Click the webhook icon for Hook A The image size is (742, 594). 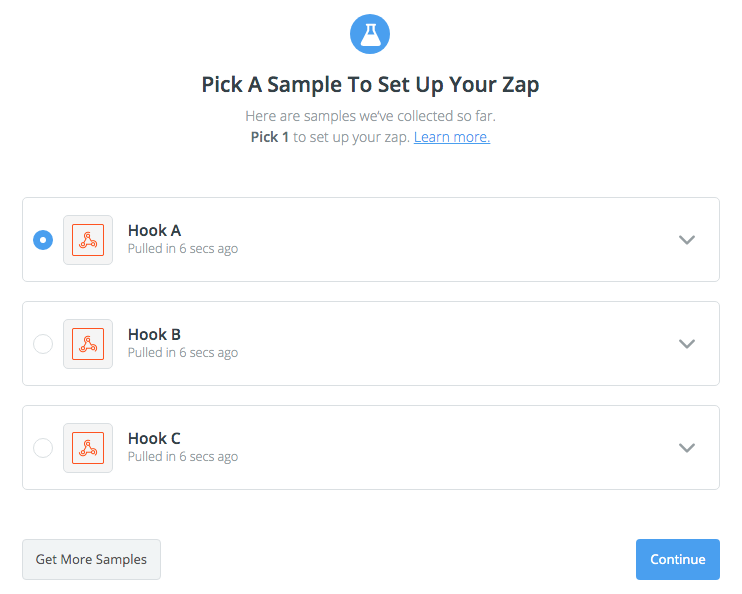coord(88,240)
